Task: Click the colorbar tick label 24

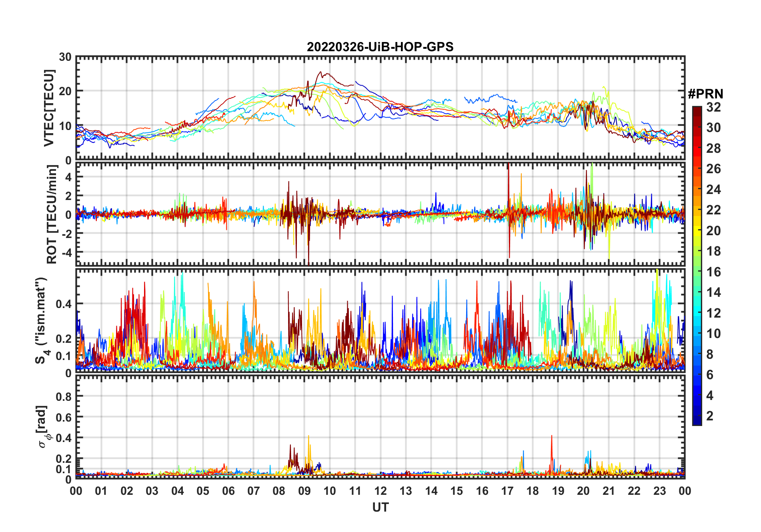Action: coord(713,190)
